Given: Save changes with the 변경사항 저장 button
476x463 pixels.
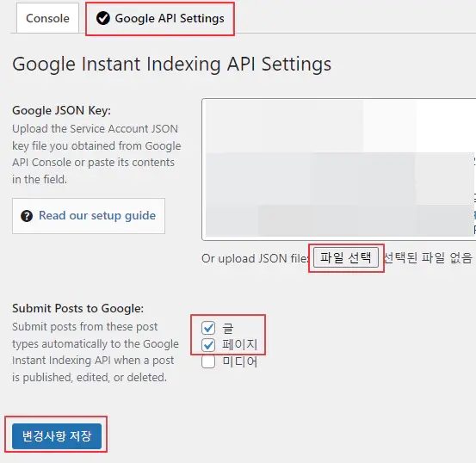Looking at the screenshot, I should coord(57,436).
